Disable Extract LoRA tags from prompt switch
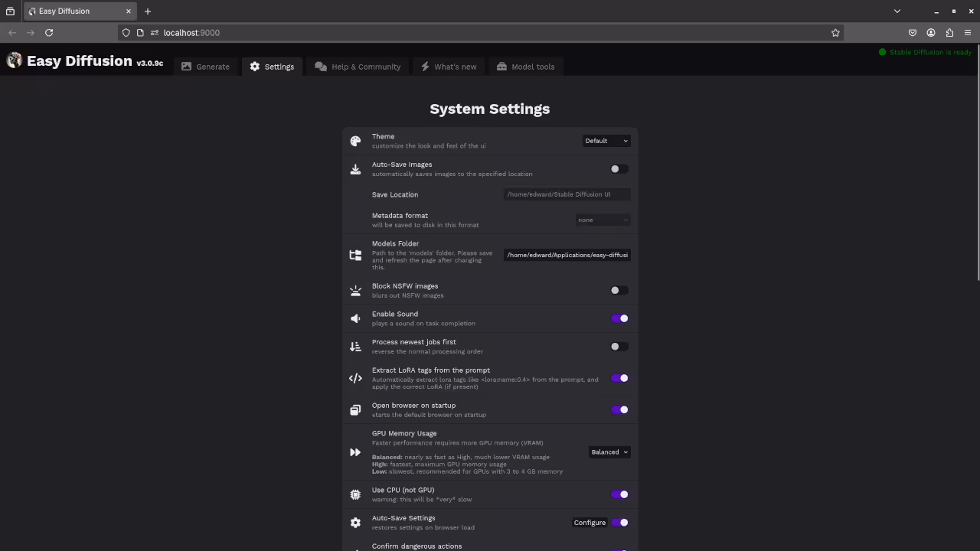980x551 pixels. click(x=619, y=378)
